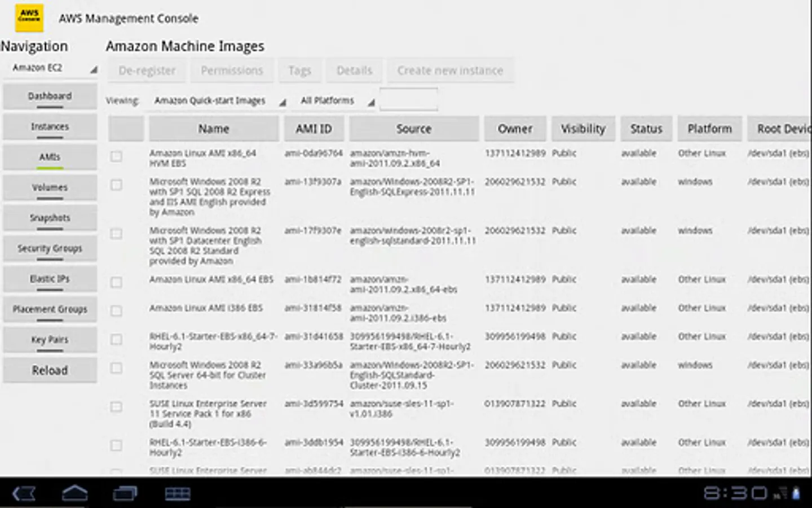Screen dimensions: 812x508
Task: Check the ami-3d599754 row checkbox
Action: (116, 406)
